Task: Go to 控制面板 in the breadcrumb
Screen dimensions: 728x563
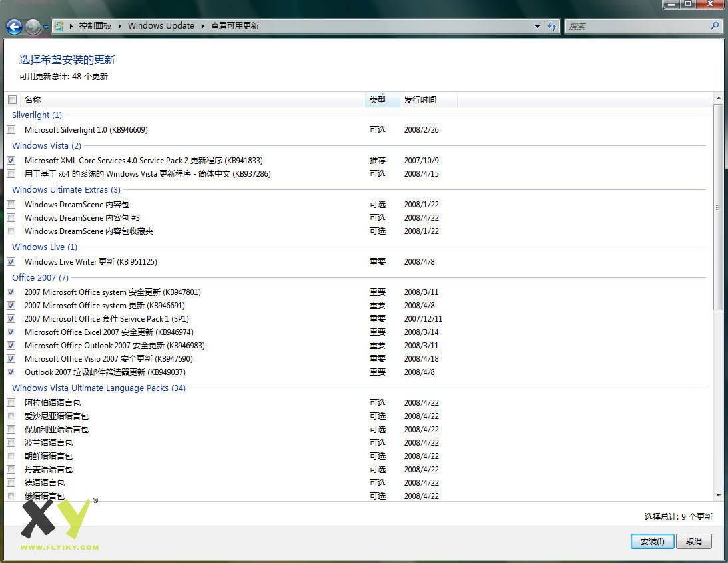Action: pyautogui.click(x=95, y=26)
